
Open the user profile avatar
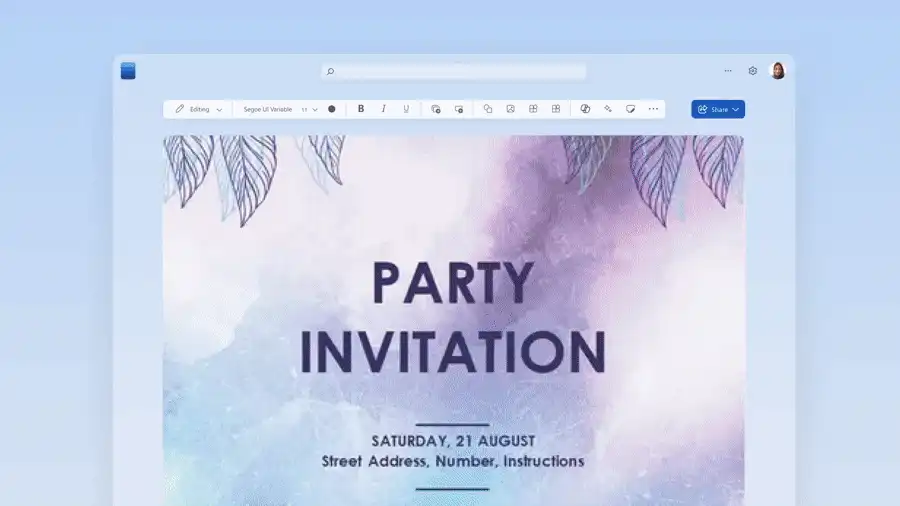tap(778, 71)
